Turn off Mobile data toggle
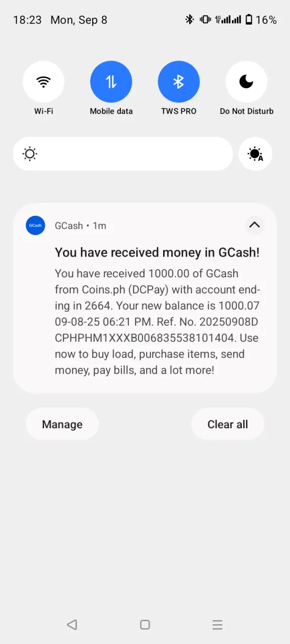 pos(111,82)
